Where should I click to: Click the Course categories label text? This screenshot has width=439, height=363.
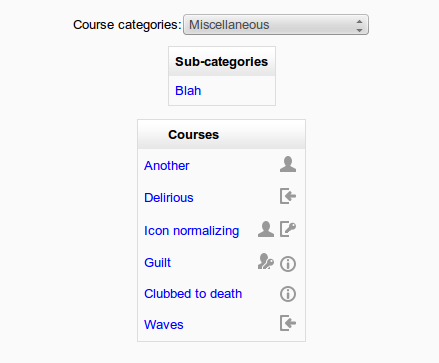(127, 25)
